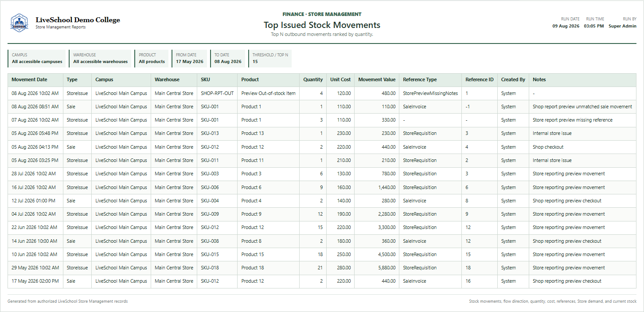Click the Store Management Reports subtitle

(61, 27)
